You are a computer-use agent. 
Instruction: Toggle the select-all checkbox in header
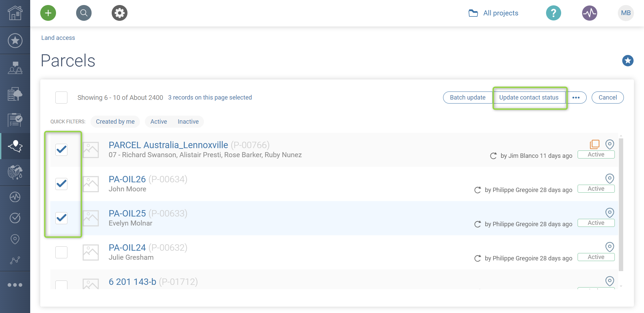61,98
